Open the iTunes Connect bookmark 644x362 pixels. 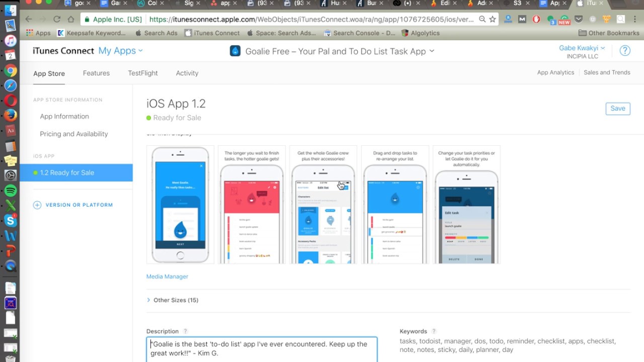[212, 33]
